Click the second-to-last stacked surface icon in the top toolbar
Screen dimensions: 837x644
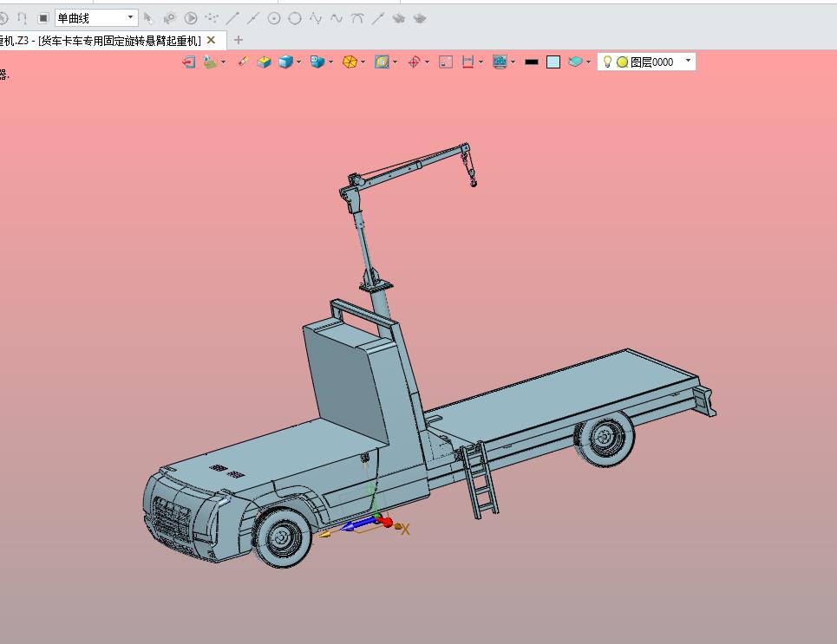(x=399, y=18)
